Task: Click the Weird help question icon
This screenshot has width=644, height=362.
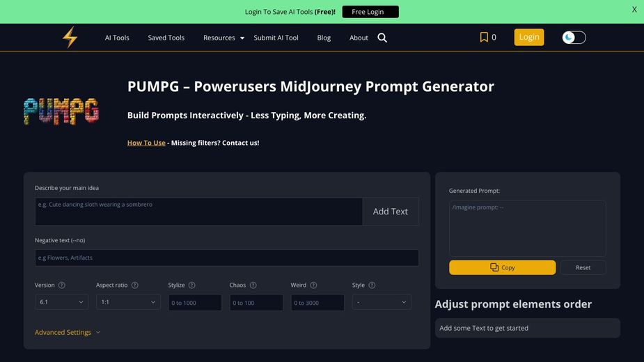Action: click(314, 285)
